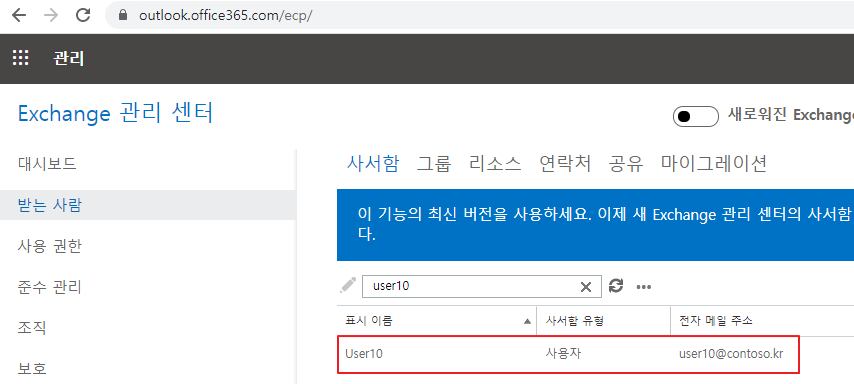Switch to the 그룹 tab

(434, 163)
